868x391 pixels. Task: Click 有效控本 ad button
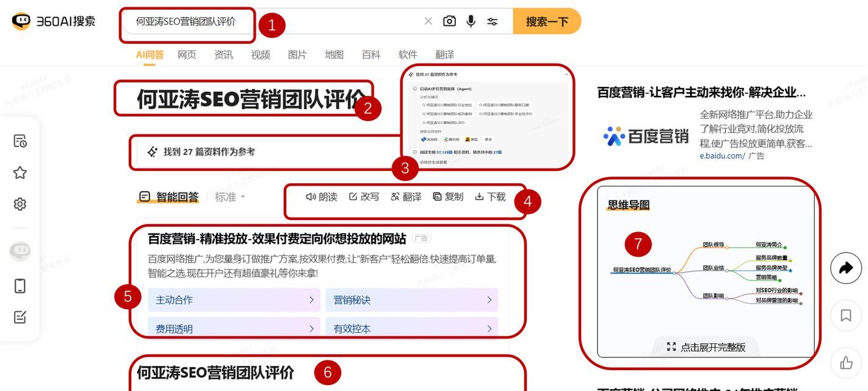point(412,327)
